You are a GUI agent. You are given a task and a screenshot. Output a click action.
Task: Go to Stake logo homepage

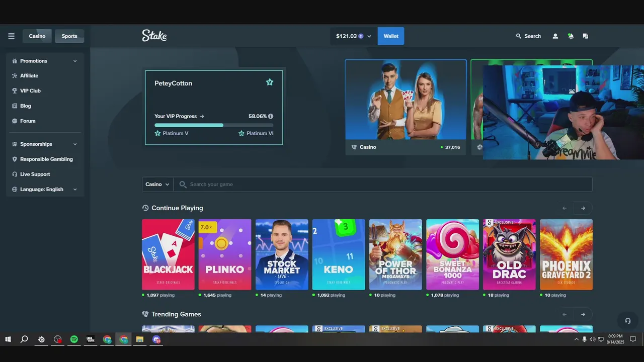tap(154, 36)
